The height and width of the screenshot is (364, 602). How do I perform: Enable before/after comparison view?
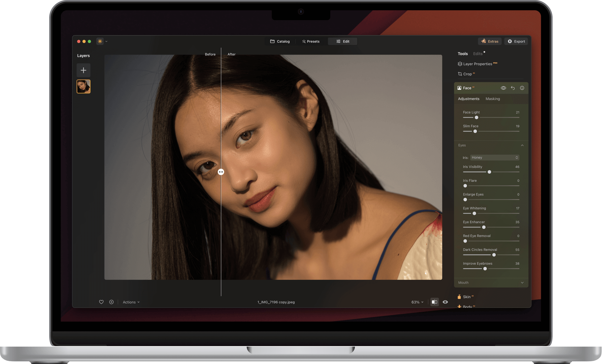pyautogui.click(x=434, y=302)
